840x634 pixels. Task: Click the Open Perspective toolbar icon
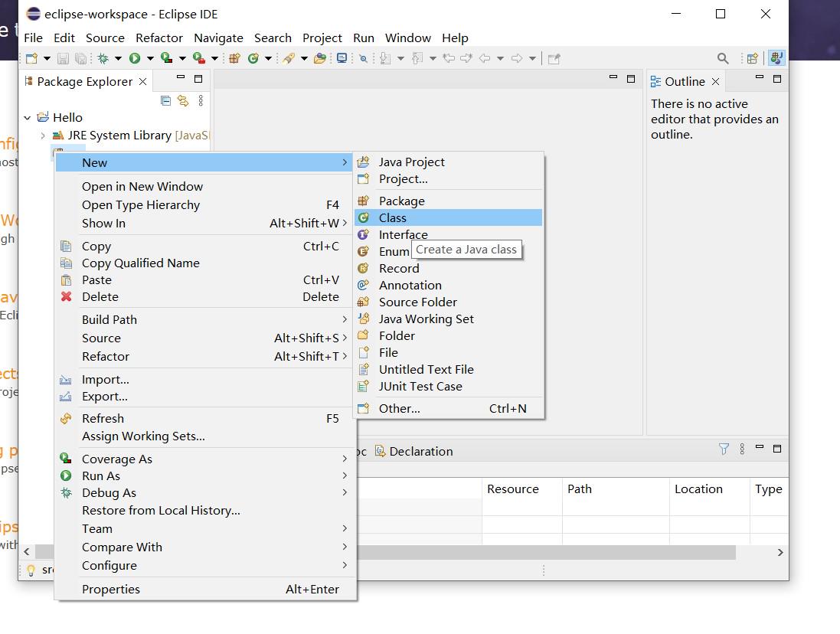752,58
